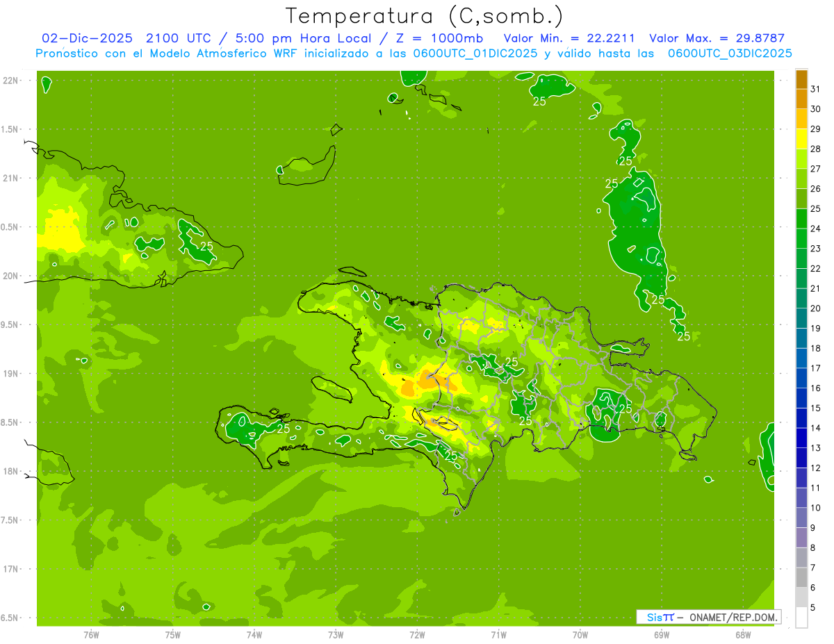
Task: Click legend value "5" on the color bar
Action: coord(813,608)
